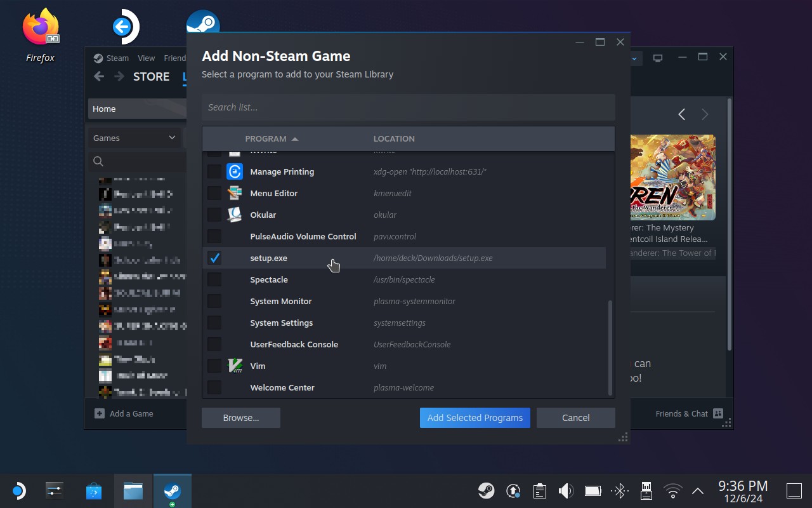Tick the checkbox next to Spectacle

(214, 279)
